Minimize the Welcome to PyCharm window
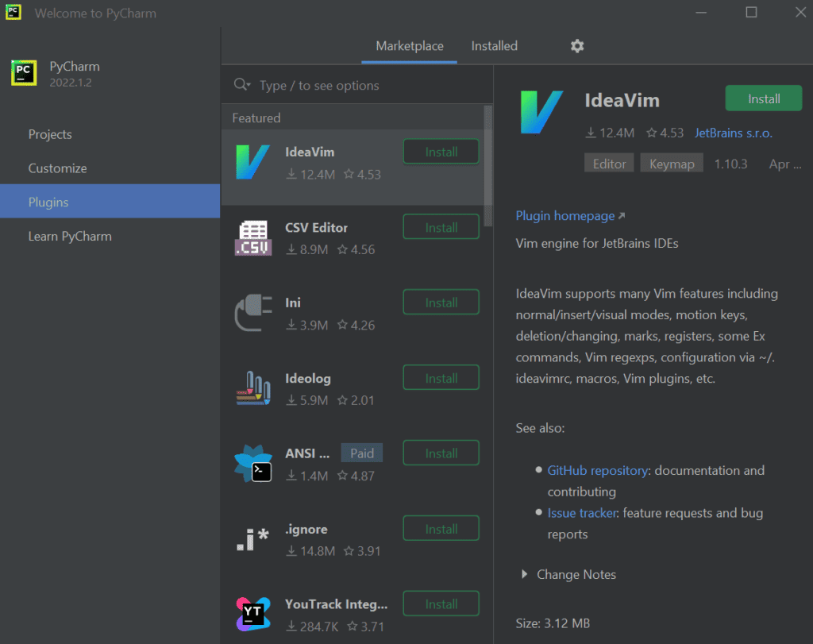The height and width of the screenshot is (644, 813). [x=701, y=13]
